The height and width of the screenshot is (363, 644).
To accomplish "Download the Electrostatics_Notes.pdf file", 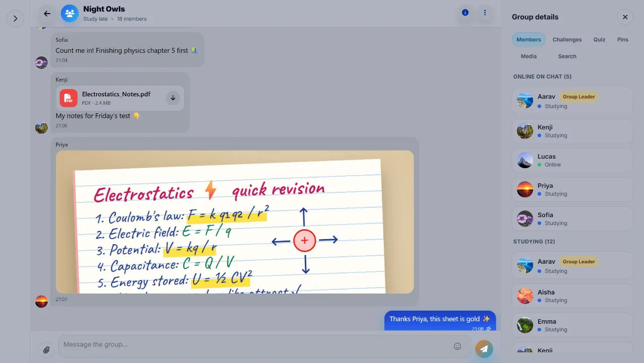I will coord(173,98).
